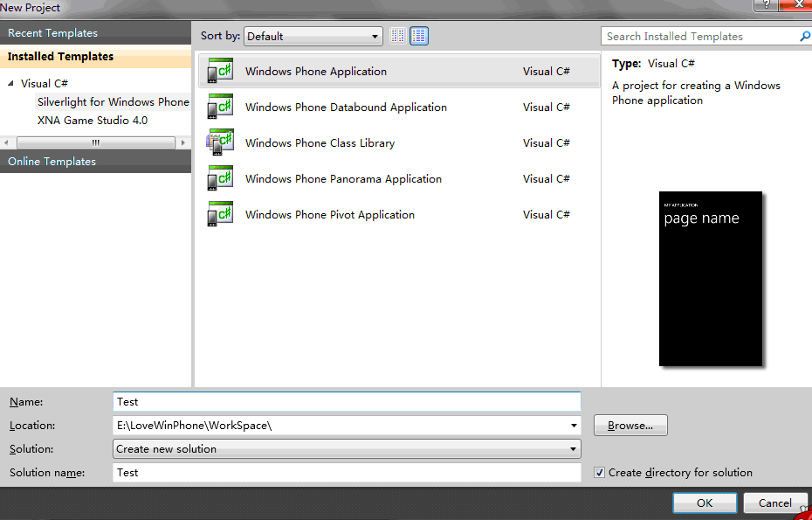
Task: Select Windows Phone Panorama Application text
Action: pyautogui.click(x=343, y=178)
